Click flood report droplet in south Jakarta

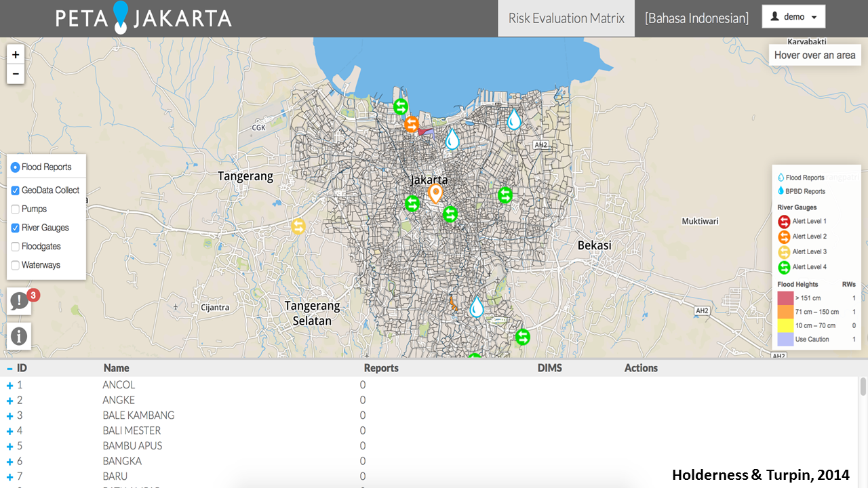tap(477, 306)
